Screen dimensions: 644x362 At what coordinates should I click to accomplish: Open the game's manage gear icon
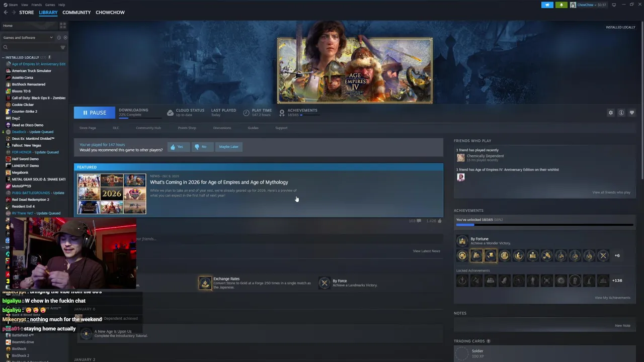pyautogui.click(x=611, y=113)
